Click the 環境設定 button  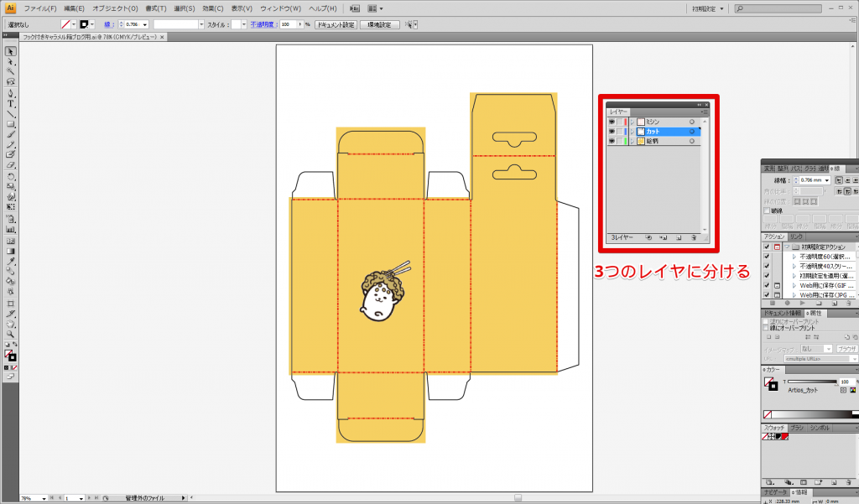(379, 25)
